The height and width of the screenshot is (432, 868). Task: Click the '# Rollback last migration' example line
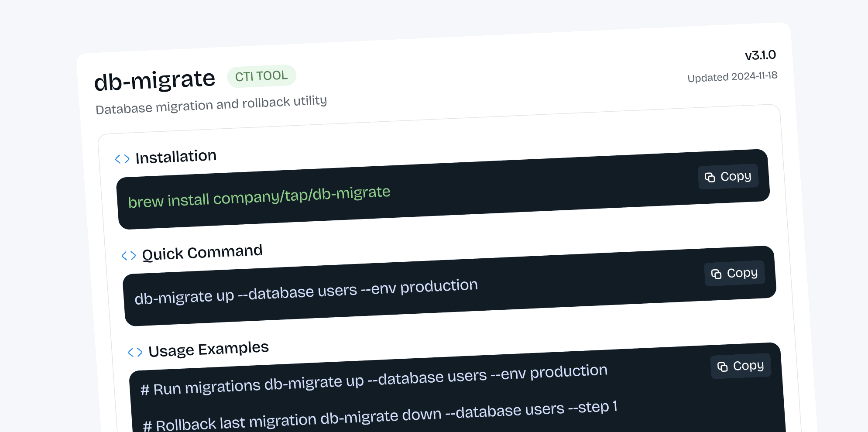[380, 416]
